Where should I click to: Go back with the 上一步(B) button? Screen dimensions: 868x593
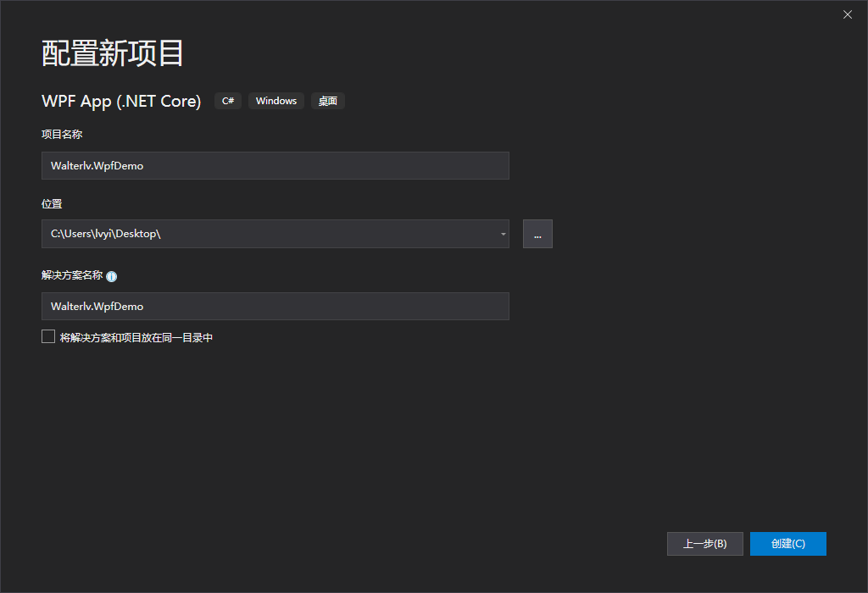pyautogui.click(x=704, y=544)
